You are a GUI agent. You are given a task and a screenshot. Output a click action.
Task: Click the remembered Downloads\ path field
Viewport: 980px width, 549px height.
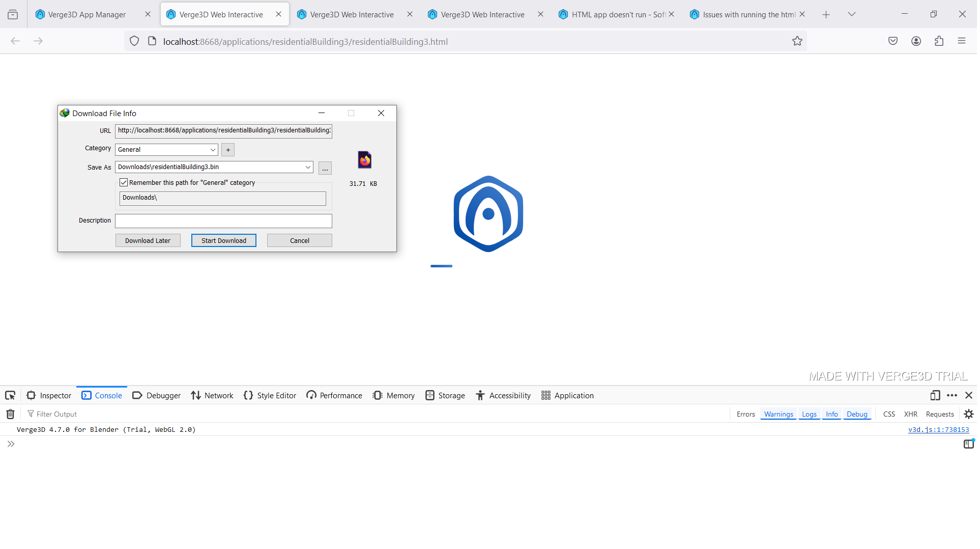pos(222,199)
